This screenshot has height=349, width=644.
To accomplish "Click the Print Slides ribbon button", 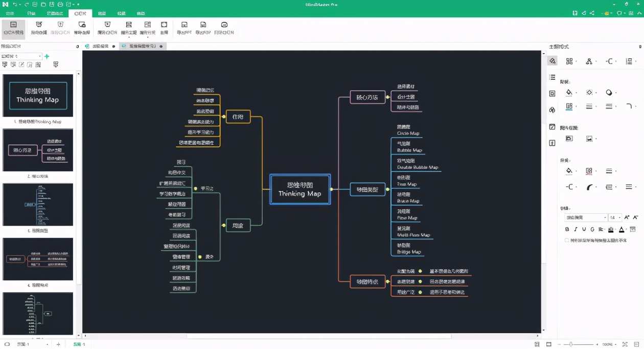I will (224, 28).
